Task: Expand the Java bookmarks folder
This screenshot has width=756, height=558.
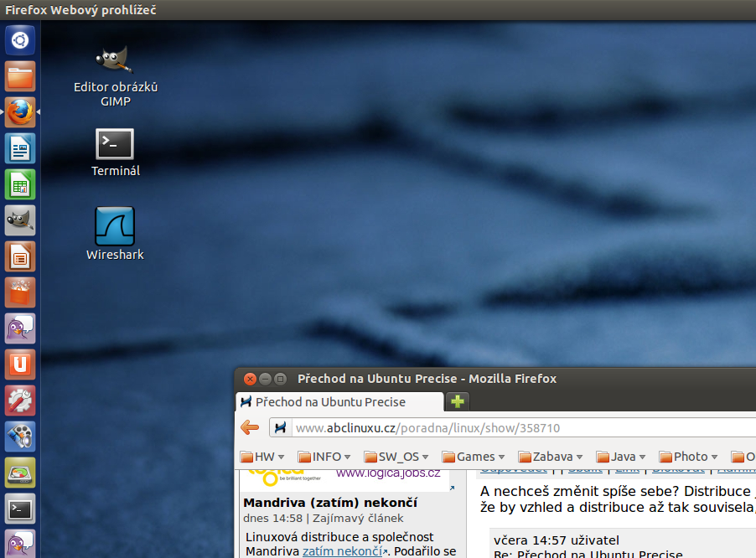Action: click(620, 457)
